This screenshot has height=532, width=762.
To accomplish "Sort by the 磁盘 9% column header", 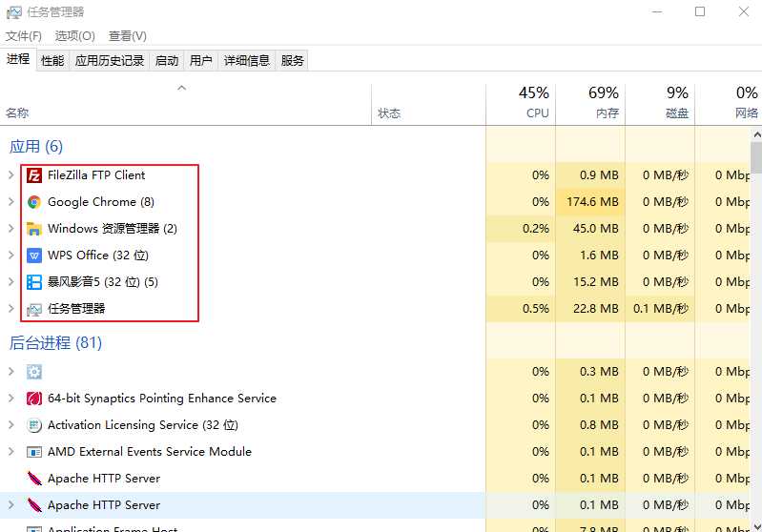I will click(x=659, y=105).
